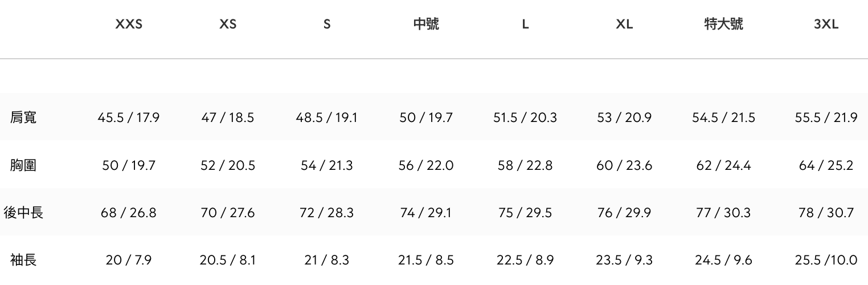The image size is (868, 285).
Task: Select the 袖長 row label
Action: (x=23, y=260)
